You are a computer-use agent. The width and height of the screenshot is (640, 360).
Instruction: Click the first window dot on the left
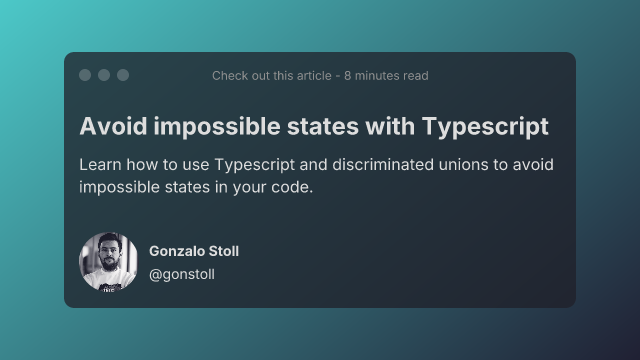[85, 75]
